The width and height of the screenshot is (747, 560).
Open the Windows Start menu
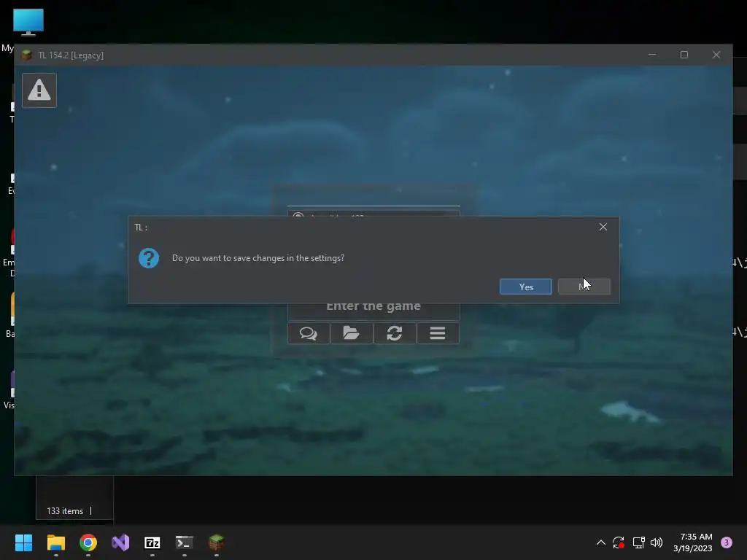point(23,542)
